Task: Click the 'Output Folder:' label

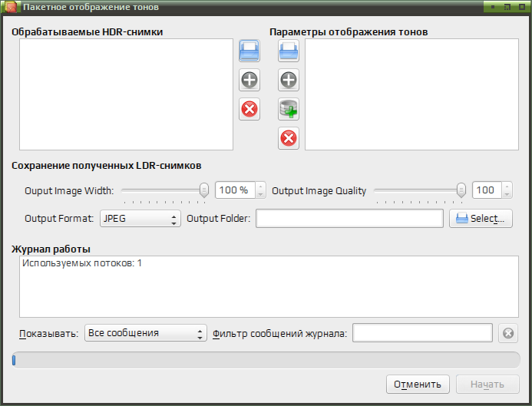Action: click(x=219, y=219)
